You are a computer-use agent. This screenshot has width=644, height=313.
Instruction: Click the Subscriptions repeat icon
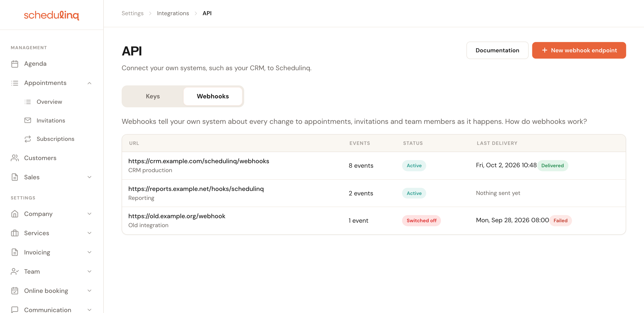[x=28, y=139]
